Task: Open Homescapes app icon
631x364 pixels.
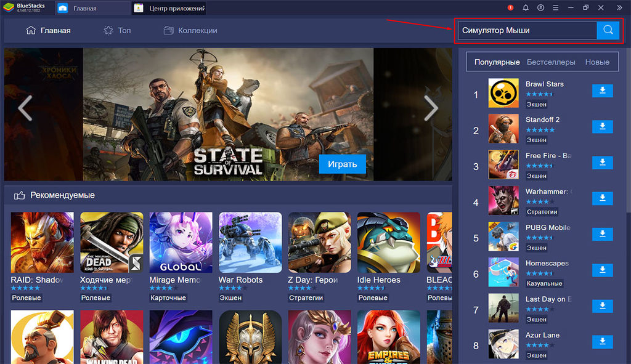Action: (x=503, y=272)
